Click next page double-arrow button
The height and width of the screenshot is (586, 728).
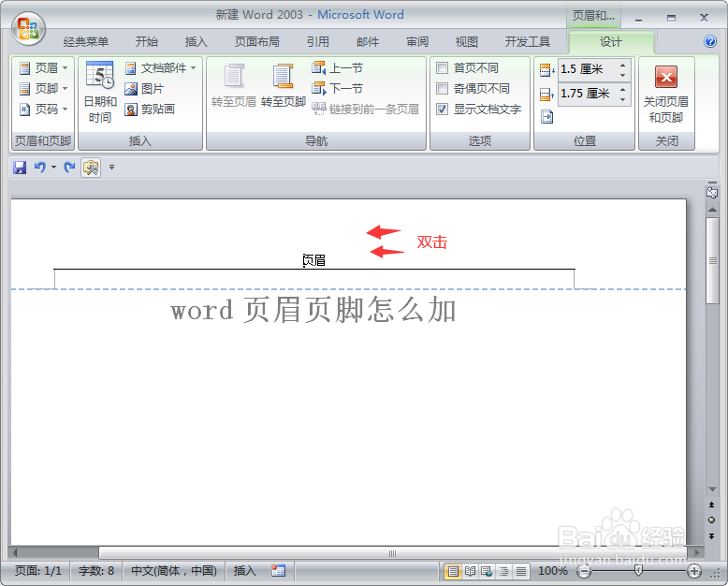712,535
